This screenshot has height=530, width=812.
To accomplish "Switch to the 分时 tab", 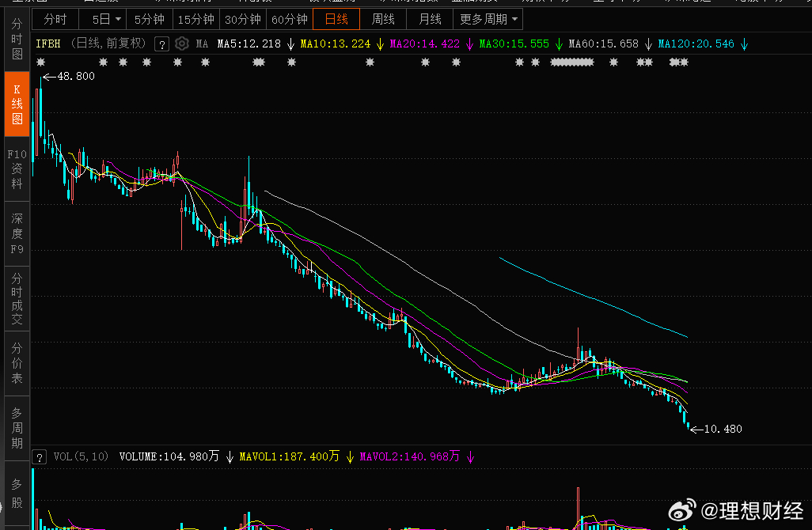I will pos(55,20).
